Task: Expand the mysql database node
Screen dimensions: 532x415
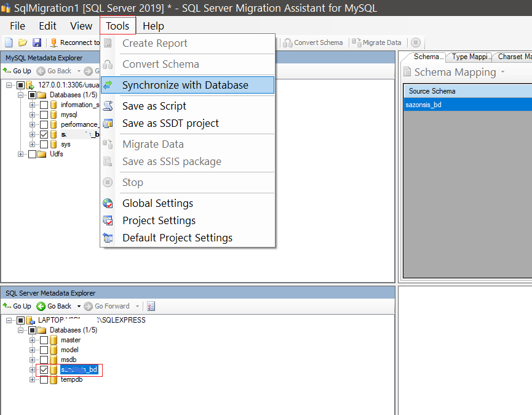Action: click(32, 115)
